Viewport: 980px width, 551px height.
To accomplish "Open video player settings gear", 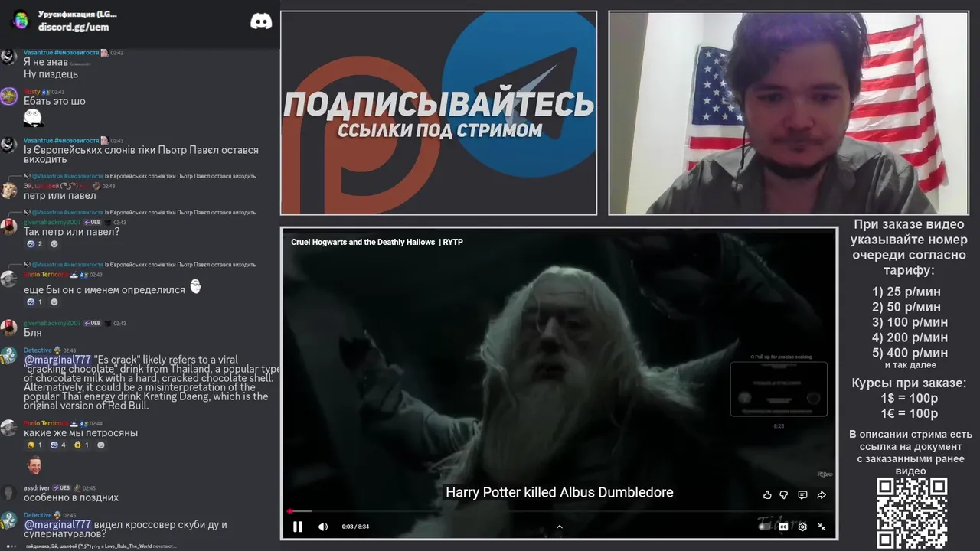I will tap(802, 527).
